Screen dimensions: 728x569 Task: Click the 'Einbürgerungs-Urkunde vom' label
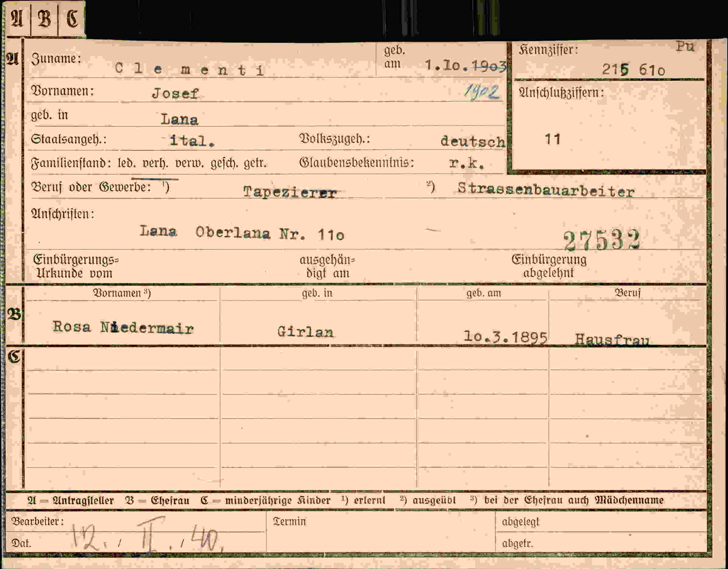pyautogui.click(x=76, y=266)
